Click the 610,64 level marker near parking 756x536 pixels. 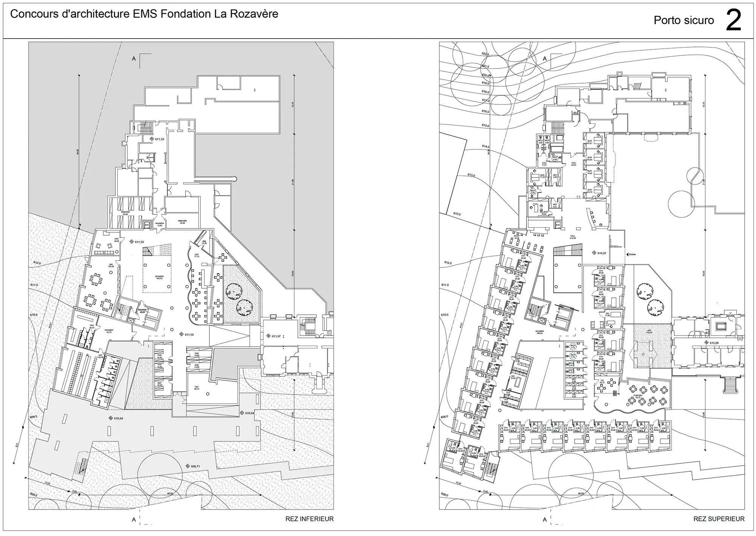(111, 418)
